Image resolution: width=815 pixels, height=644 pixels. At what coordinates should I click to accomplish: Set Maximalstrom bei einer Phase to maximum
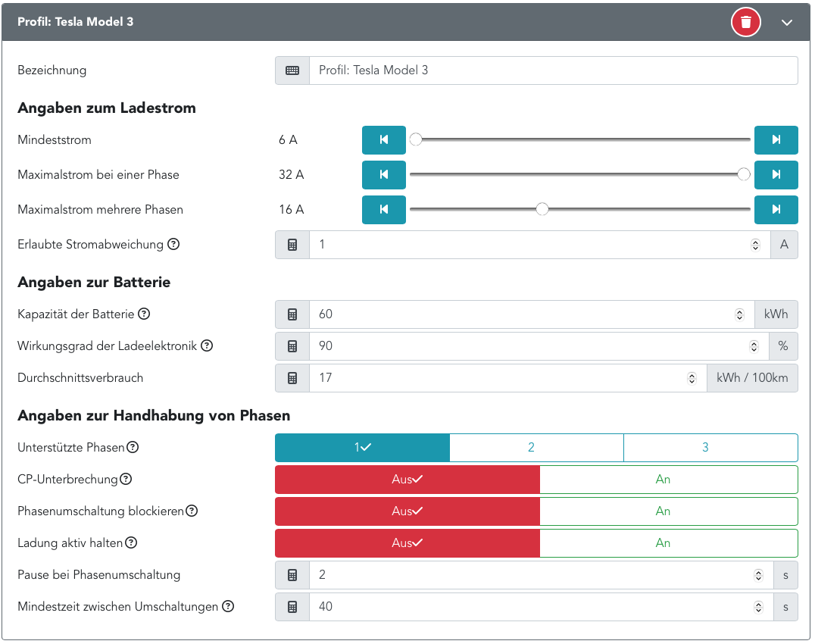[x=776, y=175]
